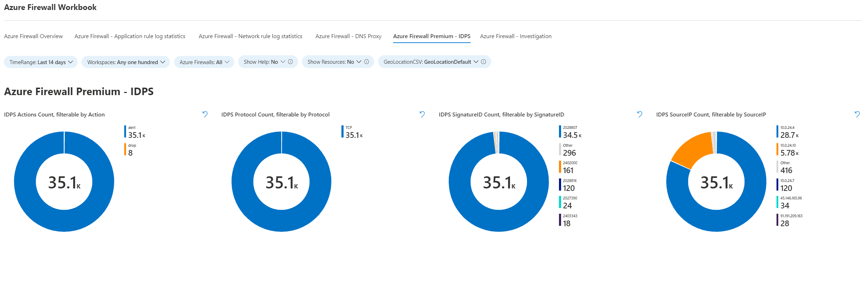Click the info icon beside GeoLocationCSV

point(483,62)
